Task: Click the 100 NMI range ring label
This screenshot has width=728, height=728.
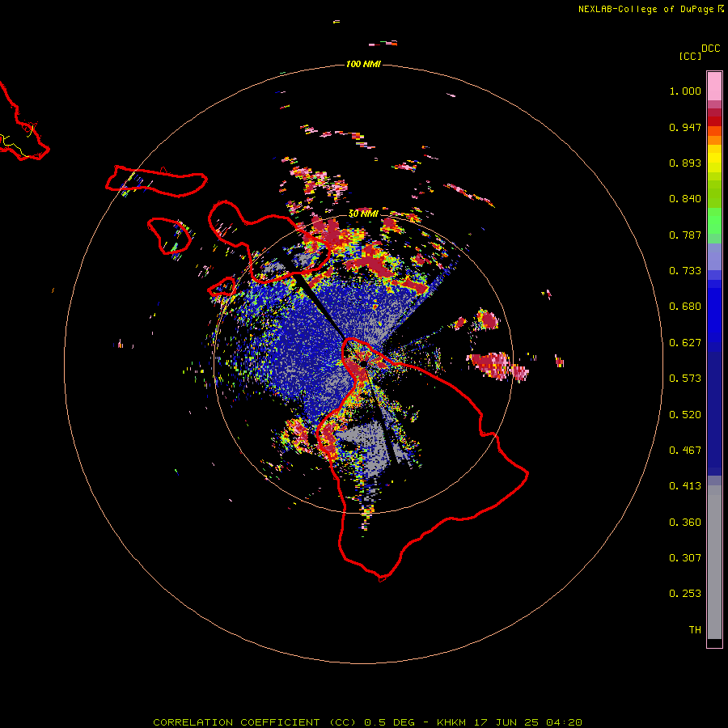Action: (363, 64)
